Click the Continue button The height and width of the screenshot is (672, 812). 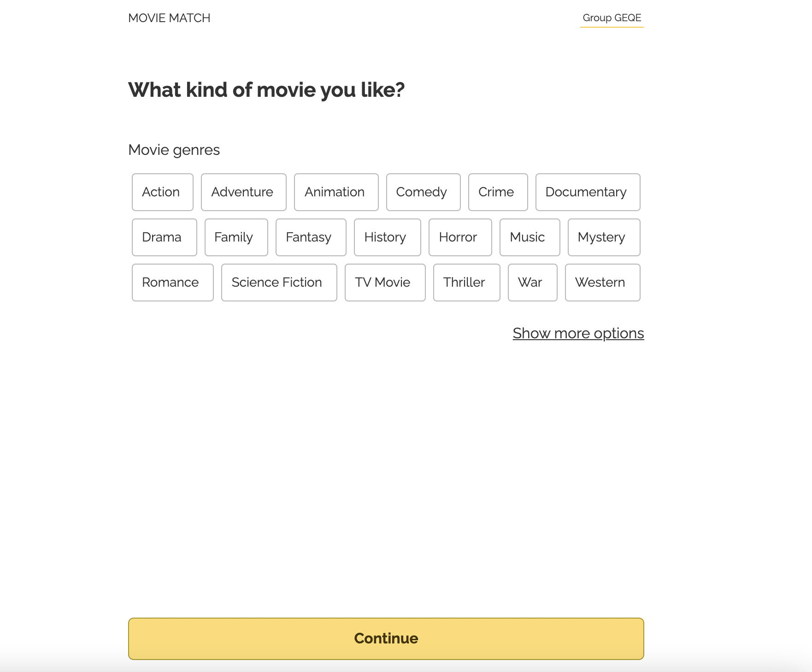[386, 638]
